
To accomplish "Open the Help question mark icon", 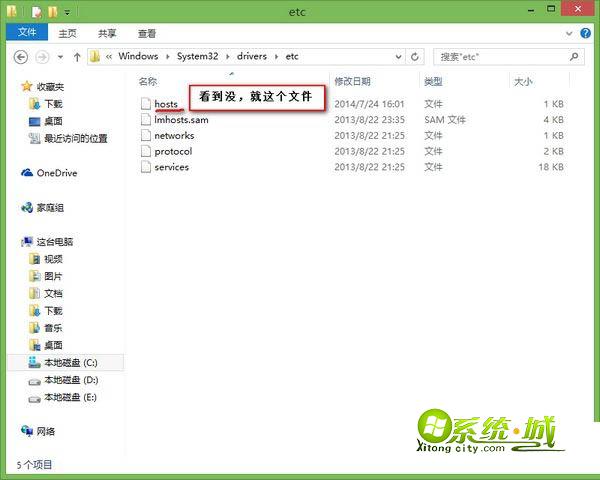I will click(x=588, y=32).
